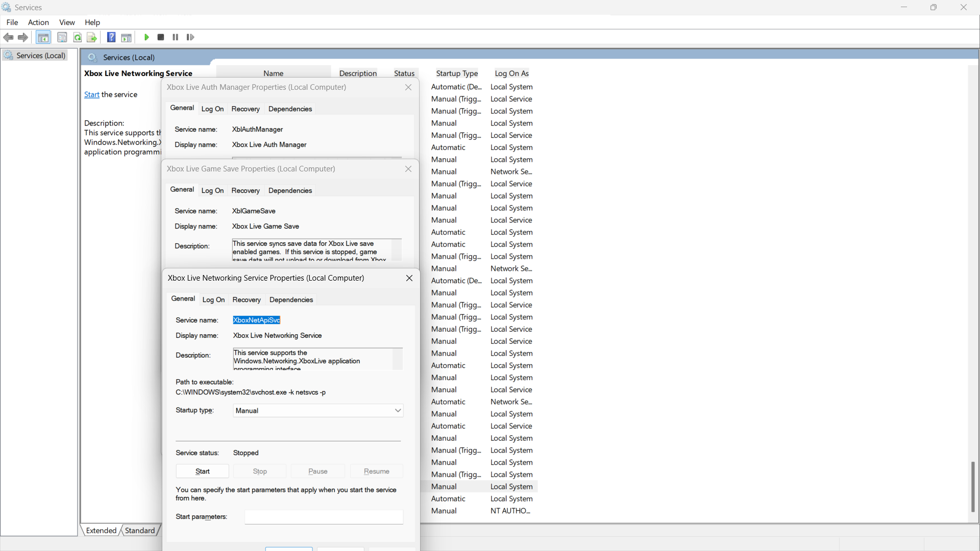
Task: Open Dependencies tab in Auth Manager Properties
Action: point(290,109)
